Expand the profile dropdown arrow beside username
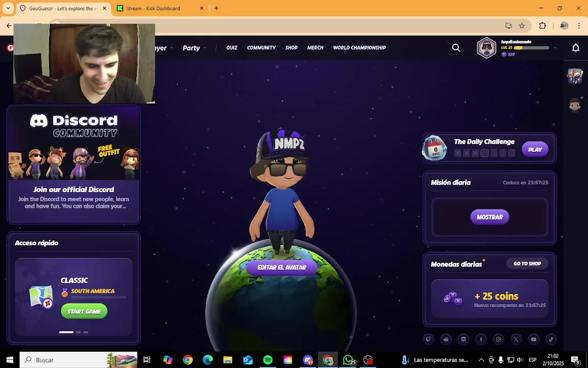Screen dimensions: 588x368 pyautogui.click(x=555, y=48)
